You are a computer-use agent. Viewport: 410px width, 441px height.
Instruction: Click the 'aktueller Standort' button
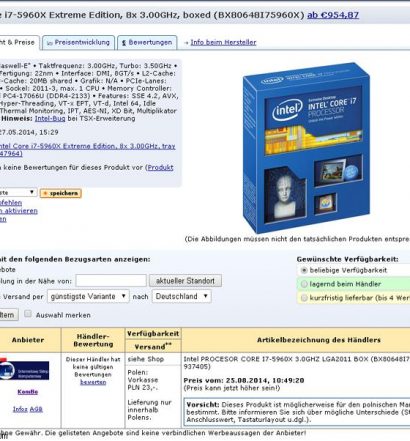[185, 281]
